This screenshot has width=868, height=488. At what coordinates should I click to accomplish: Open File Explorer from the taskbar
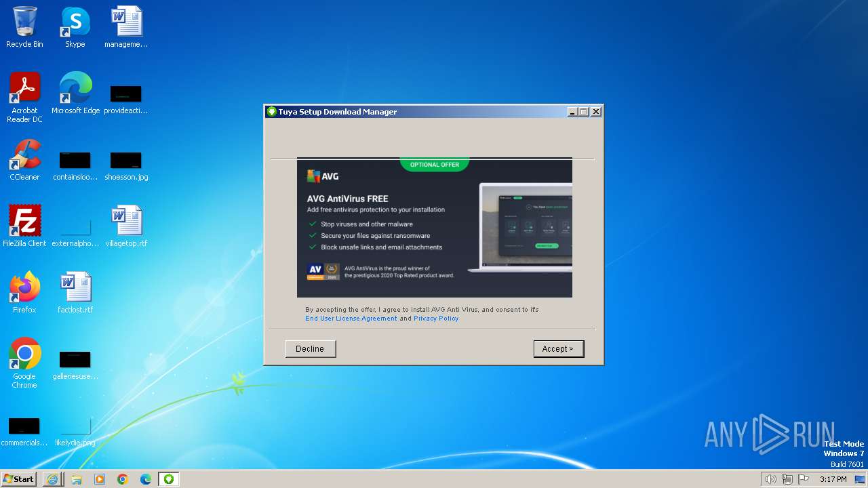tap(77, 479)
